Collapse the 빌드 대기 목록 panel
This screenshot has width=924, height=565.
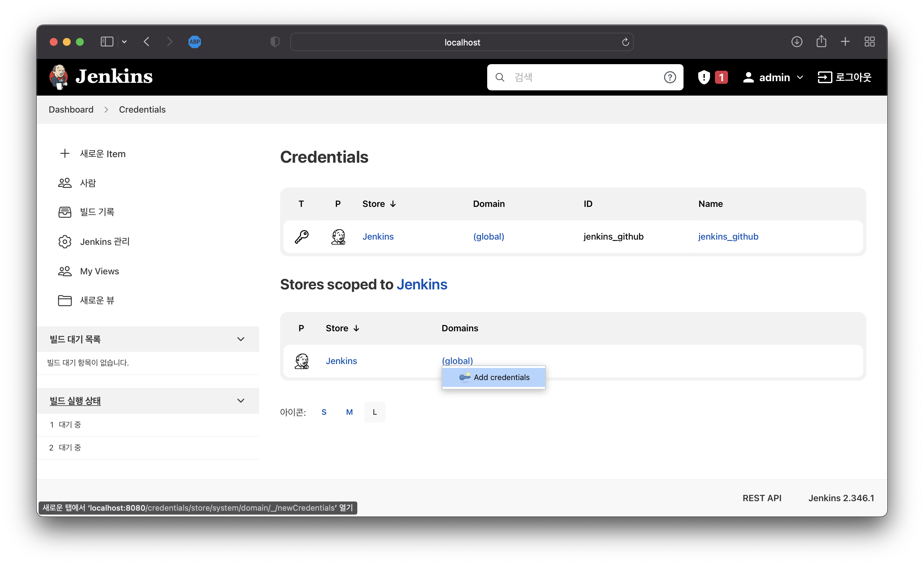241,339
